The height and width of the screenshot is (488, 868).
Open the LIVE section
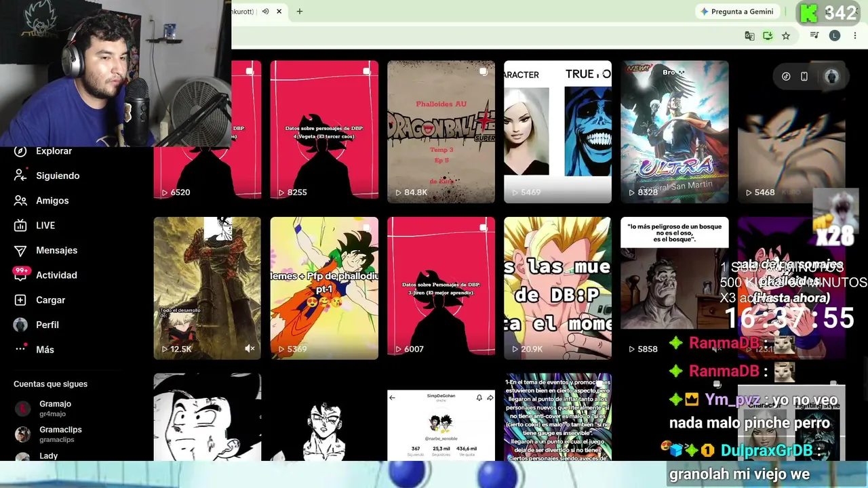pyautogui.click(x=35, y=226)
